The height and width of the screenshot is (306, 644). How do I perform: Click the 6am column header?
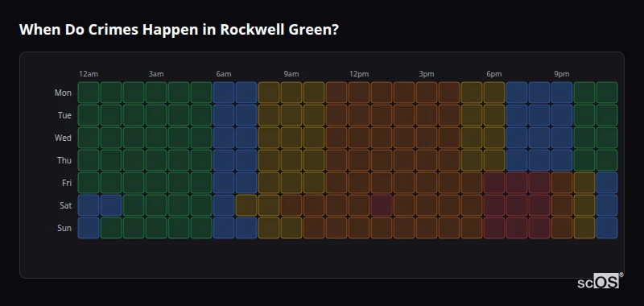point(224,74)
